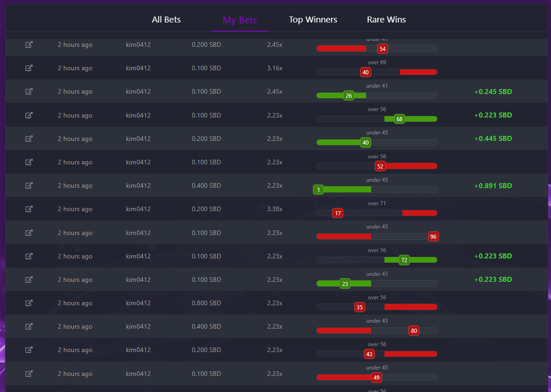Screen dimensions: 551x392
Task: Open bet details icon for roll 54 row
Action: (x=29, y=45)
